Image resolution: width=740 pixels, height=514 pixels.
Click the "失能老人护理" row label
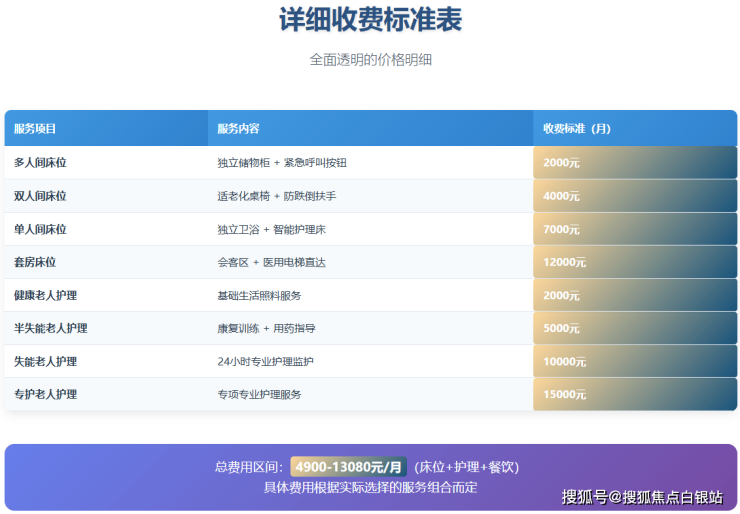click(45, 361)
